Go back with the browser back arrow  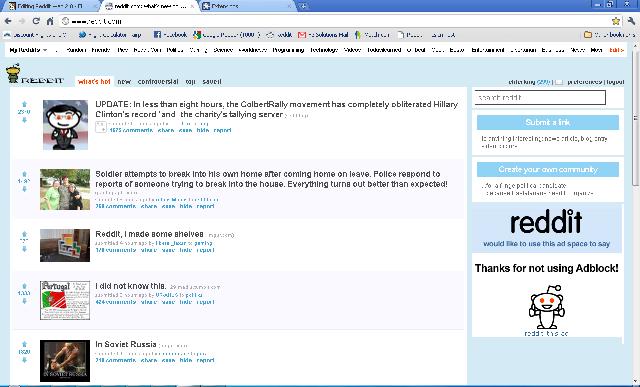click(x=8, y=21)
